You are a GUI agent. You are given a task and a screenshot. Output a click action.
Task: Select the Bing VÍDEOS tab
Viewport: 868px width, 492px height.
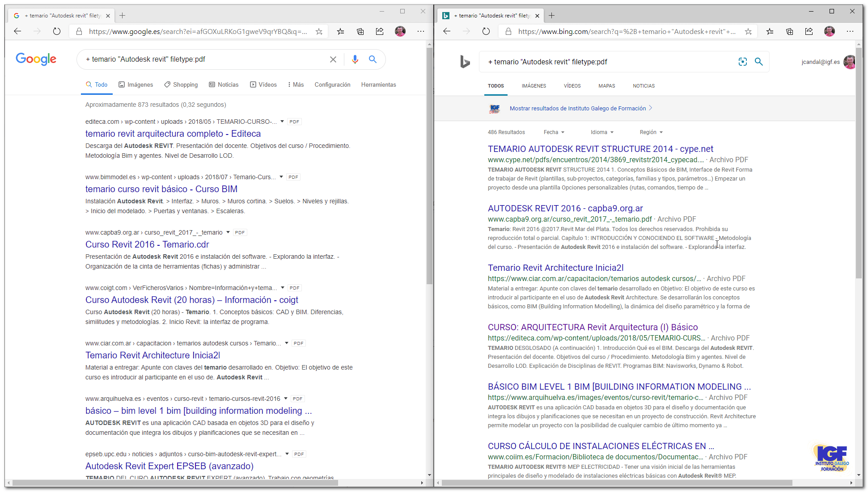coord(572,86)
